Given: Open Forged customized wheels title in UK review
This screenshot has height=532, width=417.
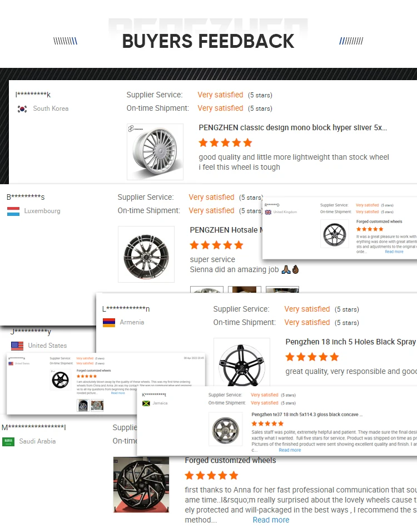Looking at the screenshot, I should (x=379, y=221).
